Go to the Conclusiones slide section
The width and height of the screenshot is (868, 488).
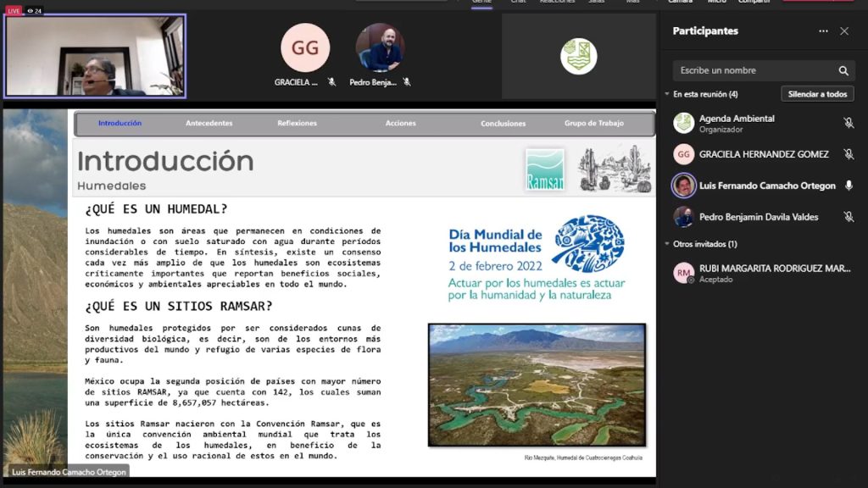(503, 124)
